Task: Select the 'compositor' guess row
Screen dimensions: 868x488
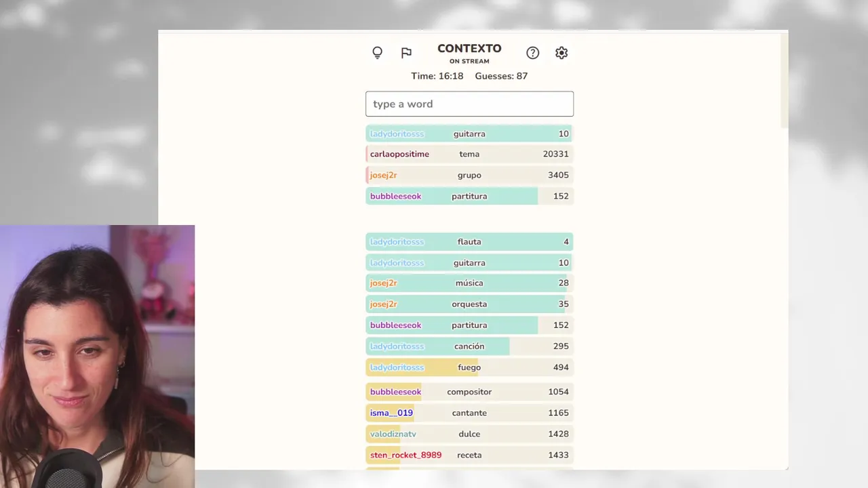Action: [469, 392]
